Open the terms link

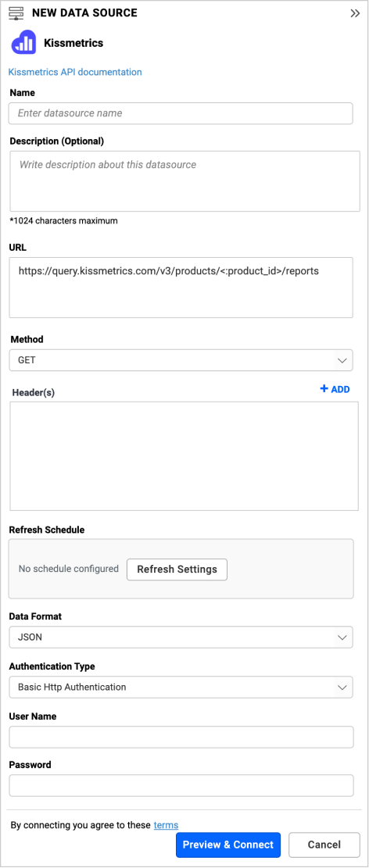166,825
